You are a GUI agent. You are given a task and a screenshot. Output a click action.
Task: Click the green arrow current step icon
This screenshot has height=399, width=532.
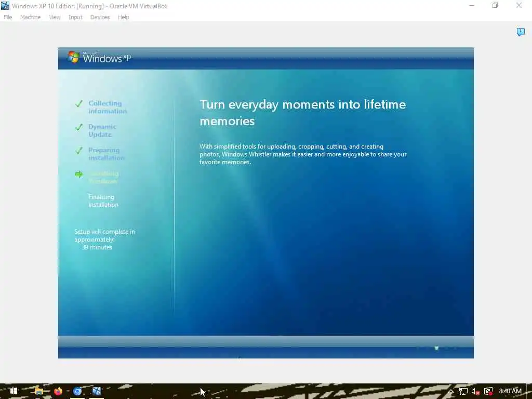click(79, 174)
